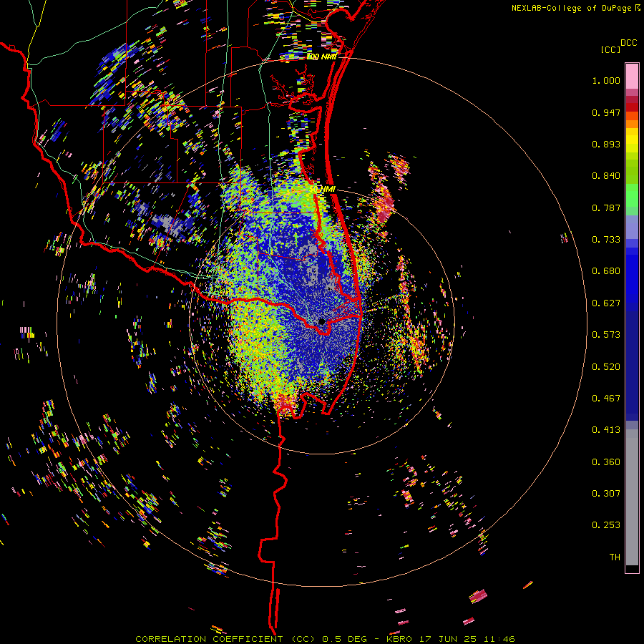Select the 0.253 legend value
644x644 pixels.
(x=606, y=525)
